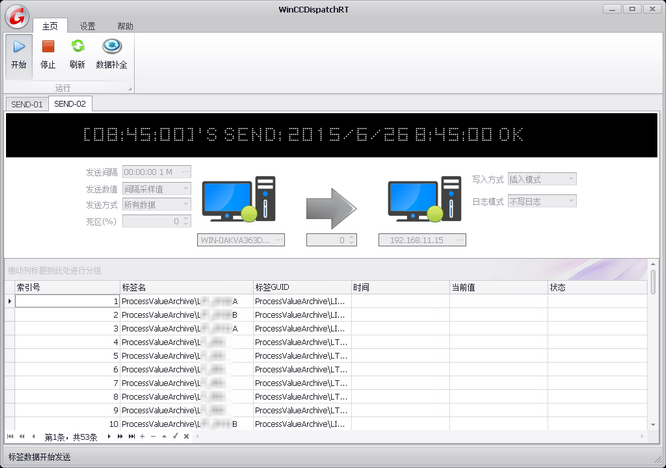Click the 停止 (Stop) red square icon

48,46
